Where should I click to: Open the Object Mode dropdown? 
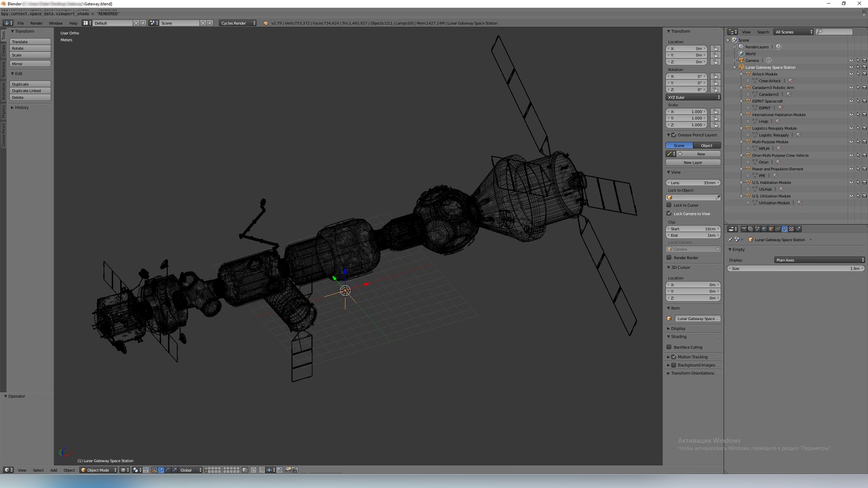pyautogui.click(x=99, y=470)
